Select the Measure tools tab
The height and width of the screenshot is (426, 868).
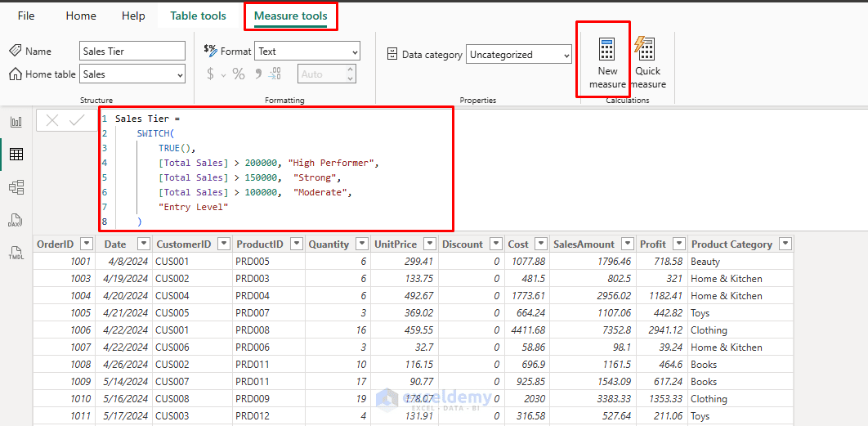point(291,16)
